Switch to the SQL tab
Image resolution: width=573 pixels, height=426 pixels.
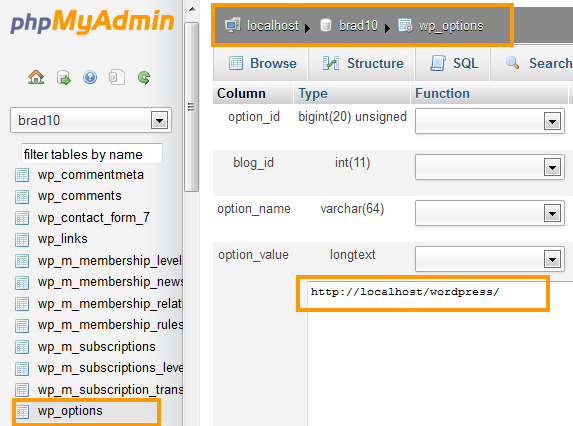point(452,64)
